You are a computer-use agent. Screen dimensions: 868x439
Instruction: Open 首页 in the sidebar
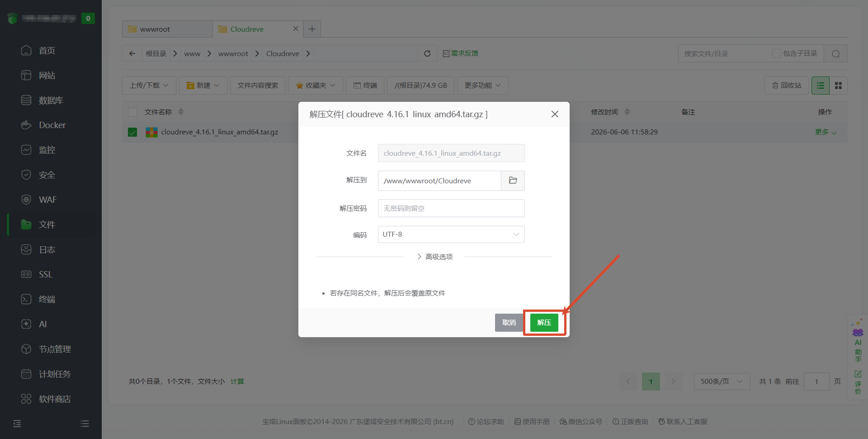(x=47, y=50)
